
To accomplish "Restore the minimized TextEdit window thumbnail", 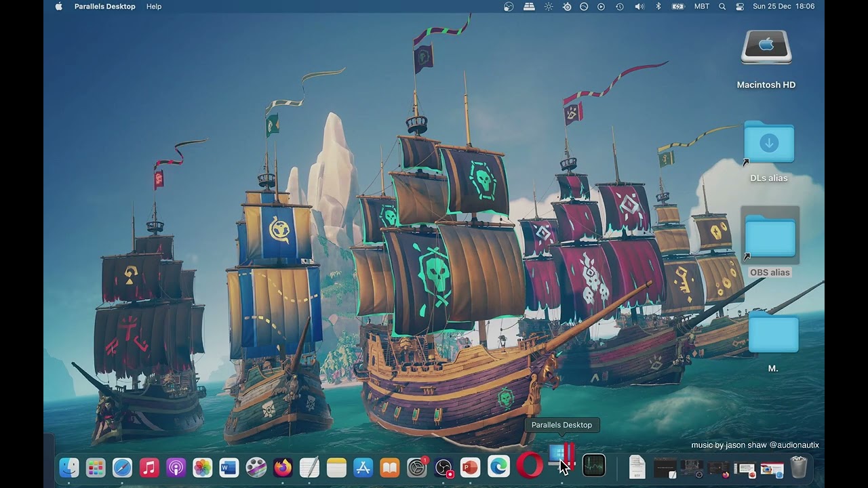I will tap(665, 468).
